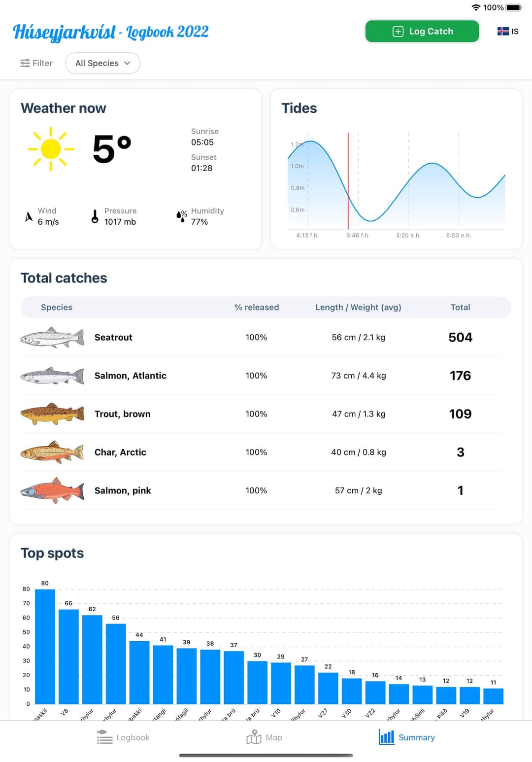Go to the Logbook tab
This screenshot has height=762, width=532.
click(123, 737)
